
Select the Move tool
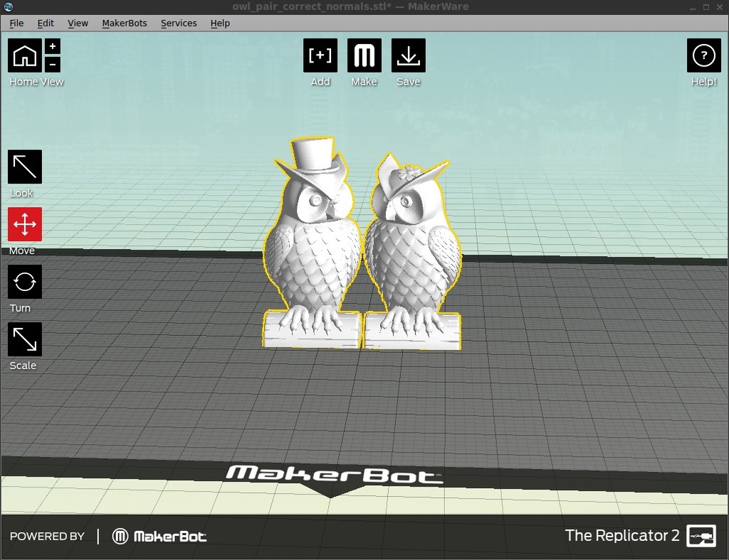pyautogui.click(x=23, y=224)
